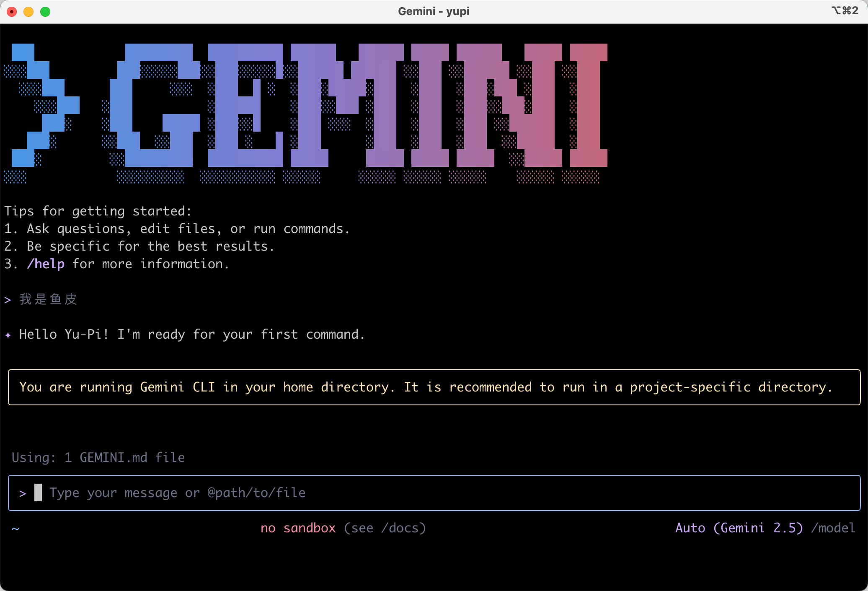Click the sparkle icon beside the Hello Yu-Pi response

point(8,335)
